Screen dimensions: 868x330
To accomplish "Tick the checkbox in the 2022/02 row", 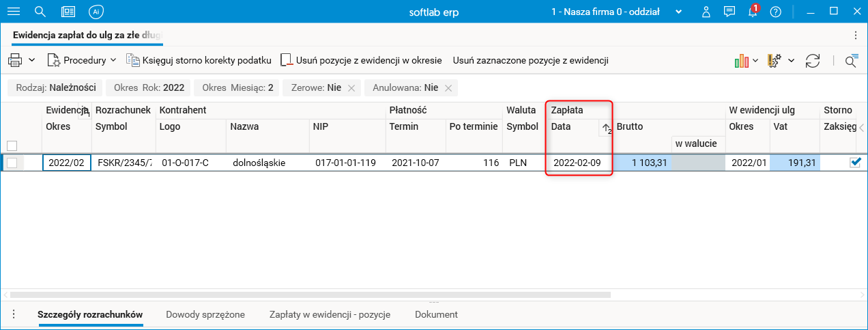I will (x=12, y=163).
